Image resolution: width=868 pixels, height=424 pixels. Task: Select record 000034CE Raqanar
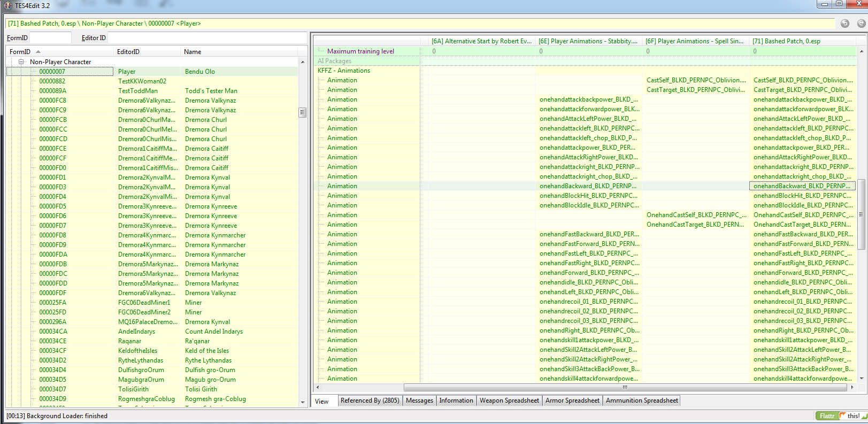point(152,341)
